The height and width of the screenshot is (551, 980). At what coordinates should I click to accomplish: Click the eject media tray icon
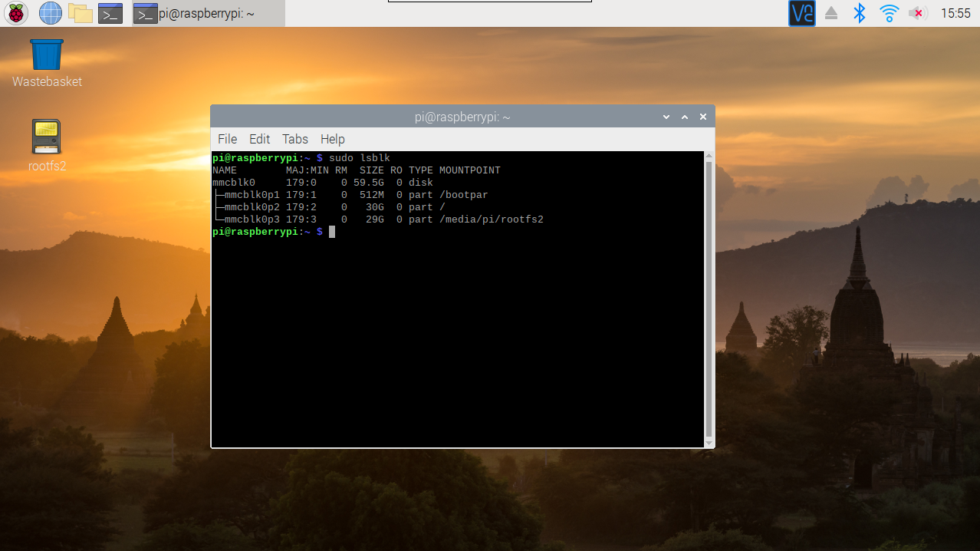click(x=831, y=13)
